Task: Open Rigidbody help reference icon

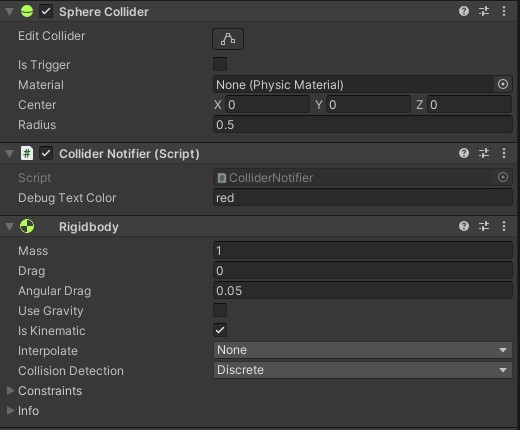Action: coord(464,226)
